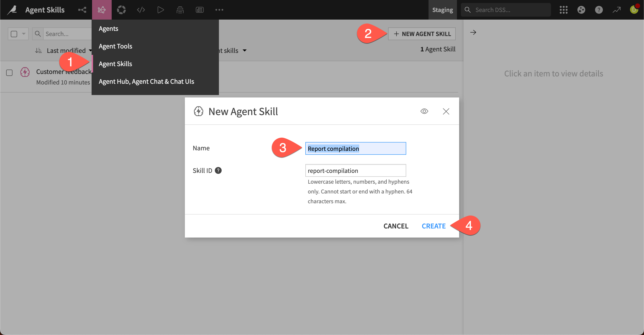
Task: Click the circular plugin icon beside the grid
Action: 581,10
